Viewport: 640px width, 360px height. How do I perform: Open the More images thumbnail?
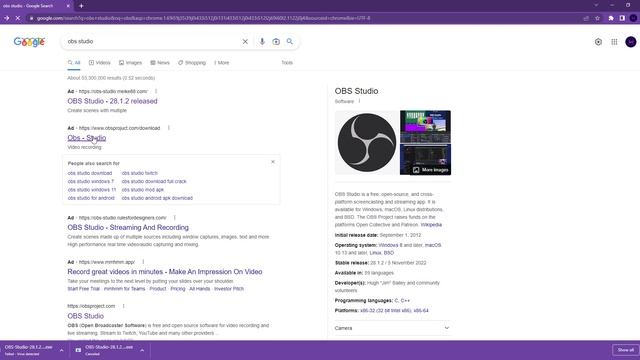click(425, 160)
